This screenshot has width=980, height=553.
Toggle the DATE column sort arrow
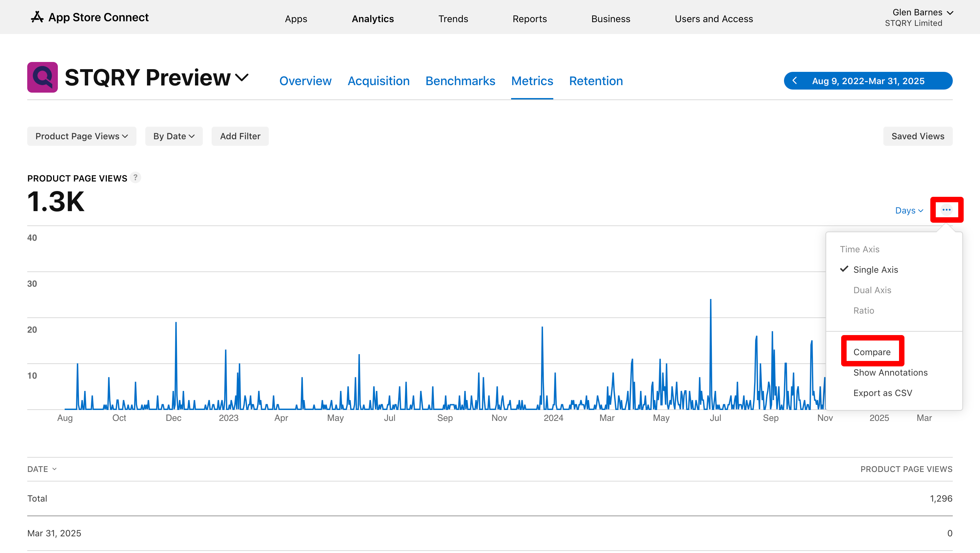tap(54, 469)
